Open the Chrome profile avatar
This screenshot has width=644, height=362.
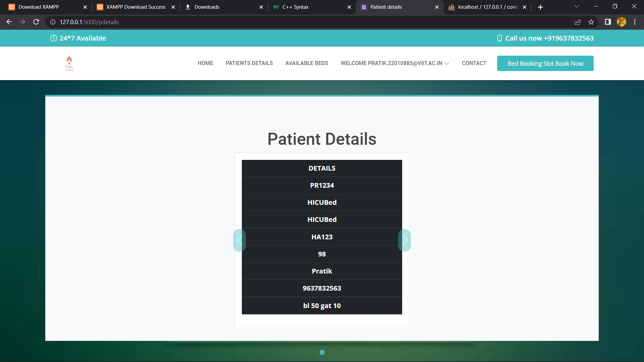click(x=622, y=22)
